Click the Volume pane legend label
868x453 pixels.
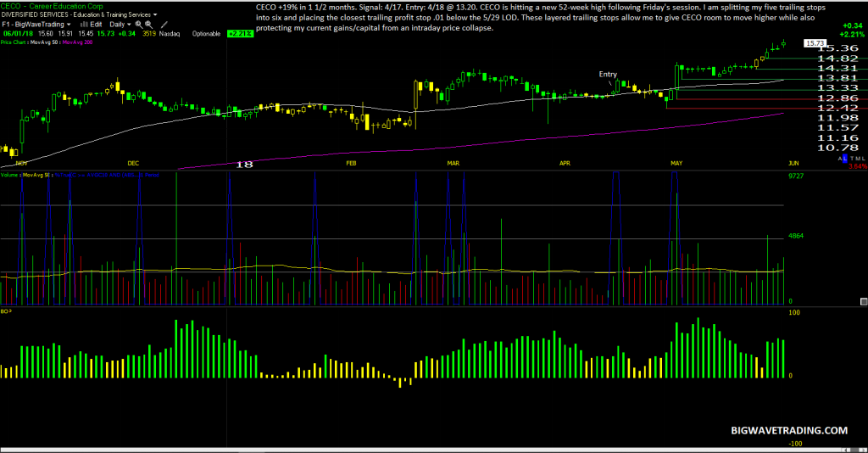10,175
